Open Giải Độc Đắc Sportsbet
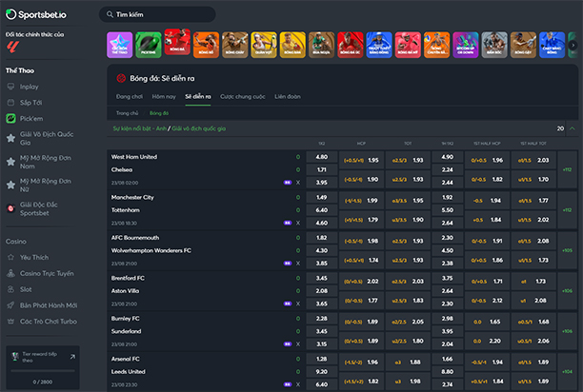This screenshot has width=583, height=392. tap(39, 208)
